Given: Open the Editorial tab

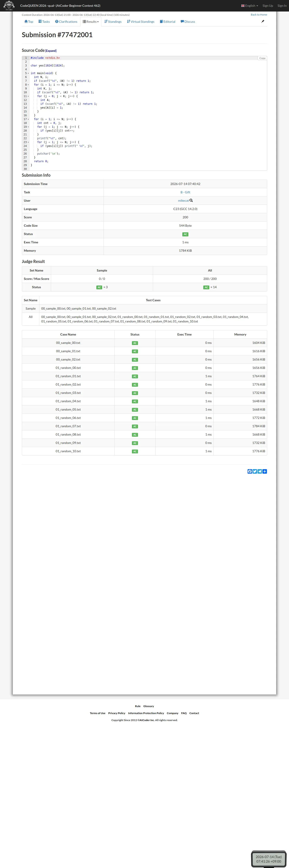Looking at the screenshot, I should pyautogui.click(x=167, y=22).
